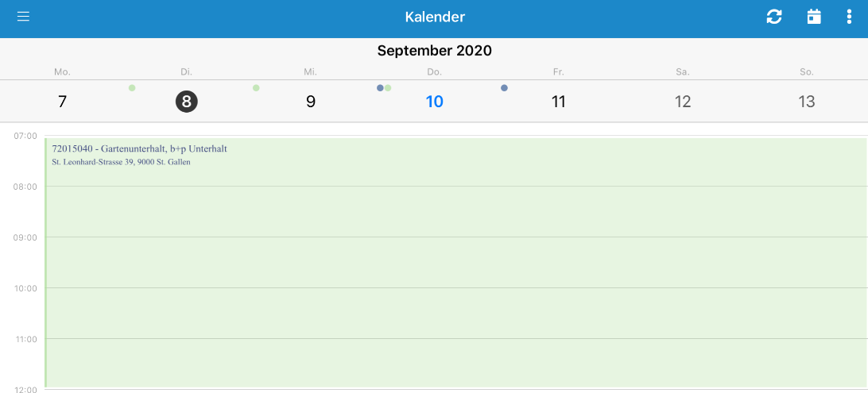Viewport: 868px width, 393px height.
Task: Click the blue event dot above Friday
Action: tap(504, 88)
